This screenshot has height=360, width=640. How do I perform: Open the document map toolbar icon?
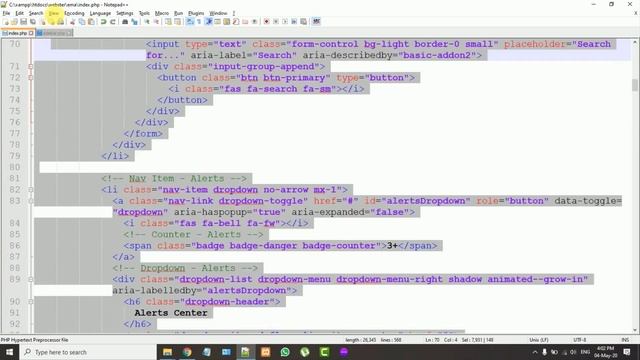pos(227,22)
